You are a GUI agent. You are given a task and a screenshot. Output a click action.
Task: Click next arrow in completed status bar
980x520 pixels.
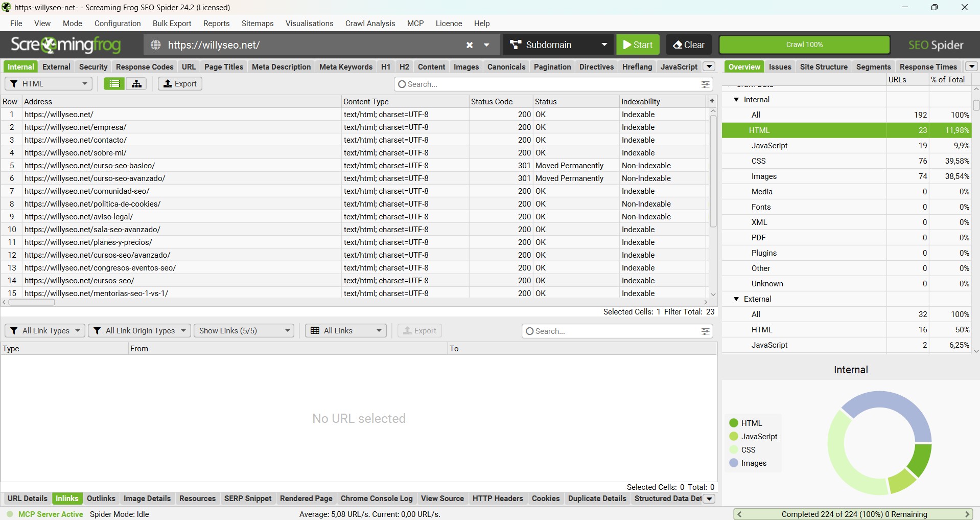[x=967, y=514]
